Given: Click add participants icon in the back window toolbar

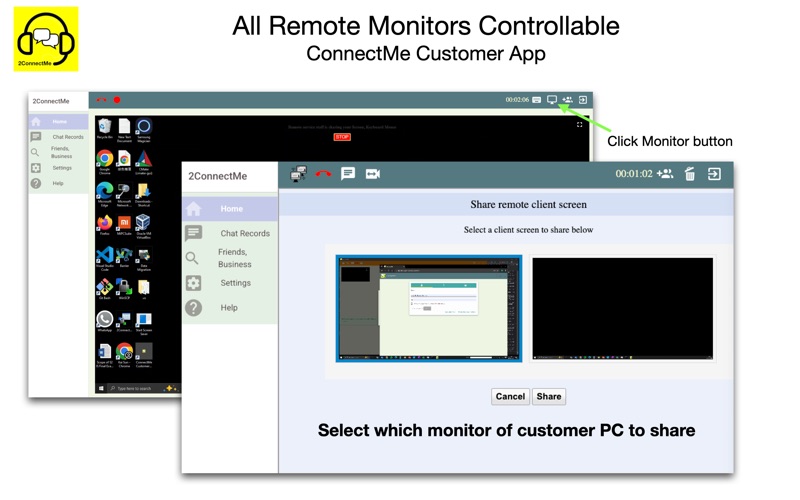Looking at the screenshot, I should (567, 99).
